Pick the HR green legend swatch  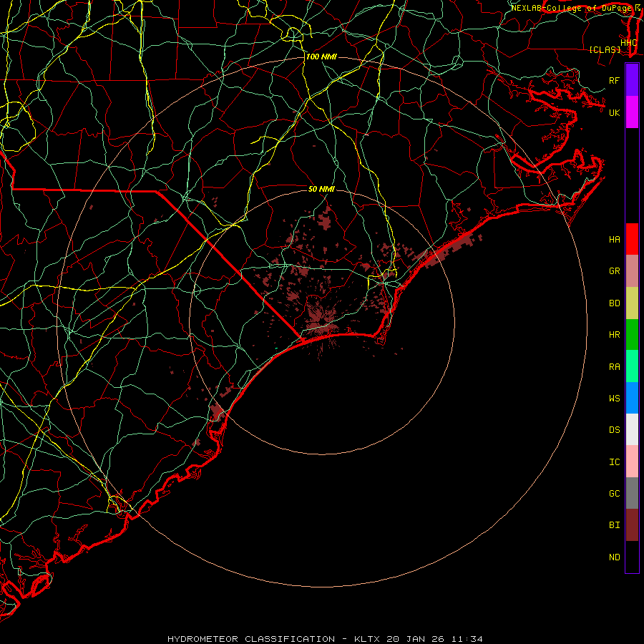(632, 335)
